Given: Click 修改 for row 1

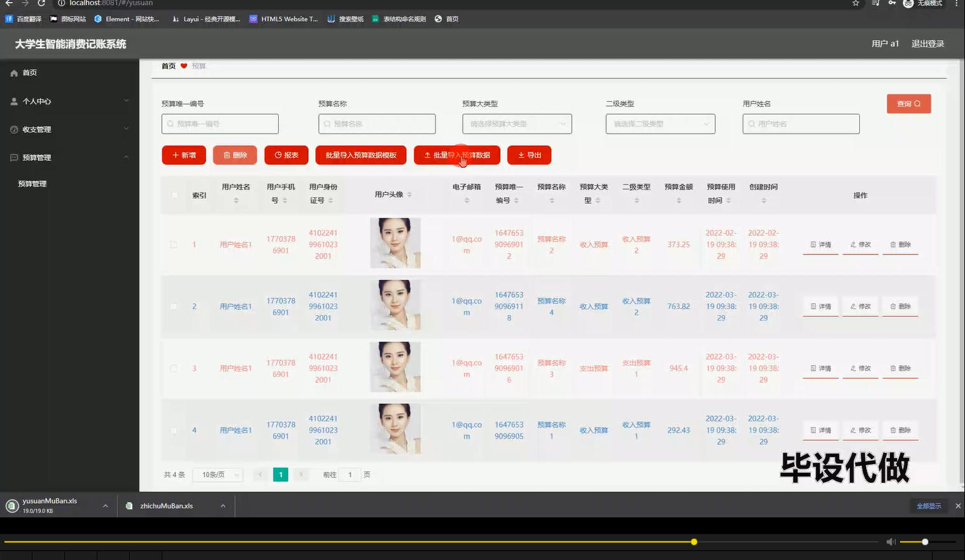Looking at the screenshot, I should tap(861, 245).
